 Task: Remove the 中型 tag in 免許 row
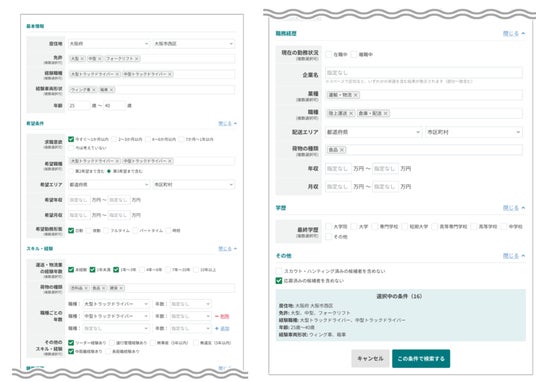[x=100, y=59]
